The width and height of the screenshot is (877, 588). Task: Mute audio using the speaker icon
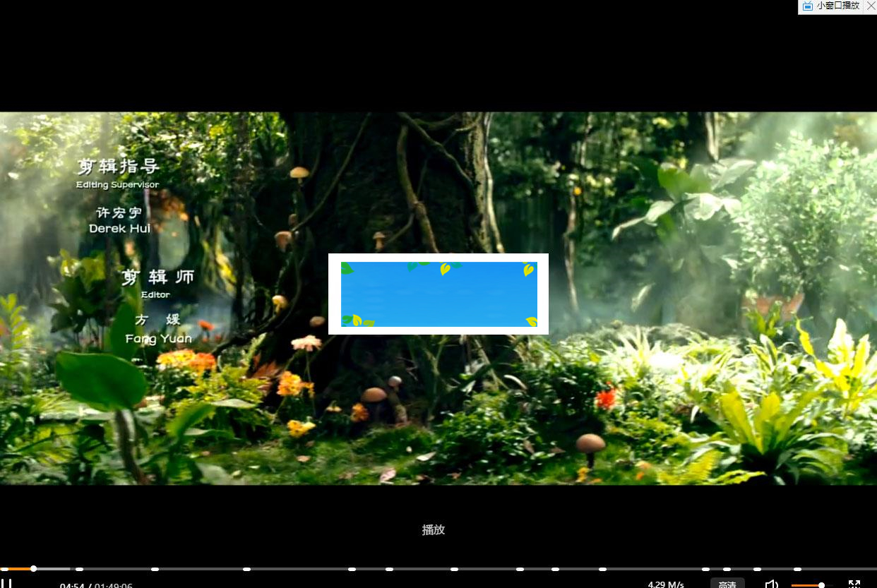point(772,584)
